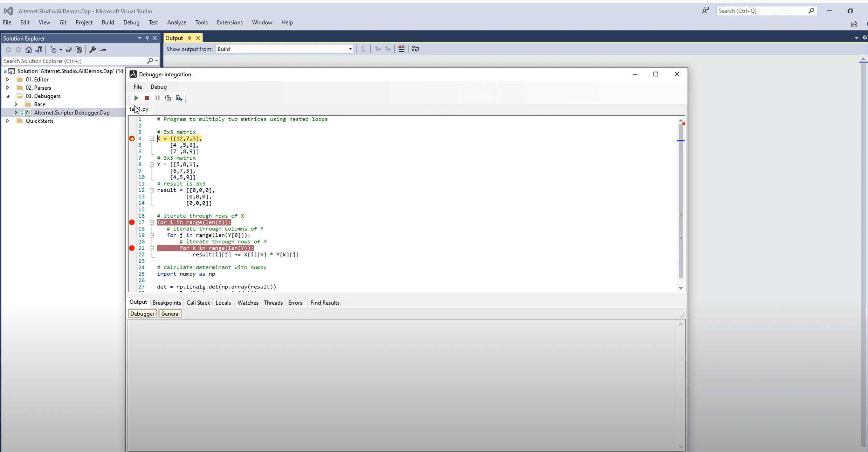
Task: Stop debugging with the red square icon
Action: 147,98
